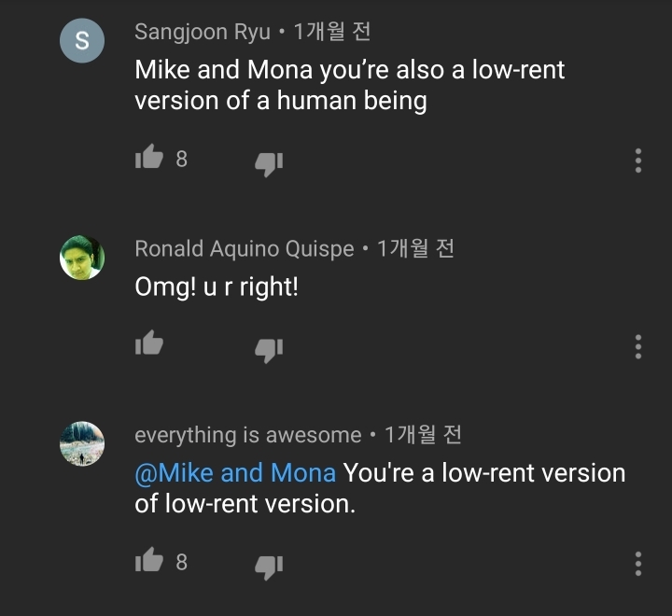Click Ronald Aquino Quispe's profile picture

pyautogui.click(x=82, y=258)
